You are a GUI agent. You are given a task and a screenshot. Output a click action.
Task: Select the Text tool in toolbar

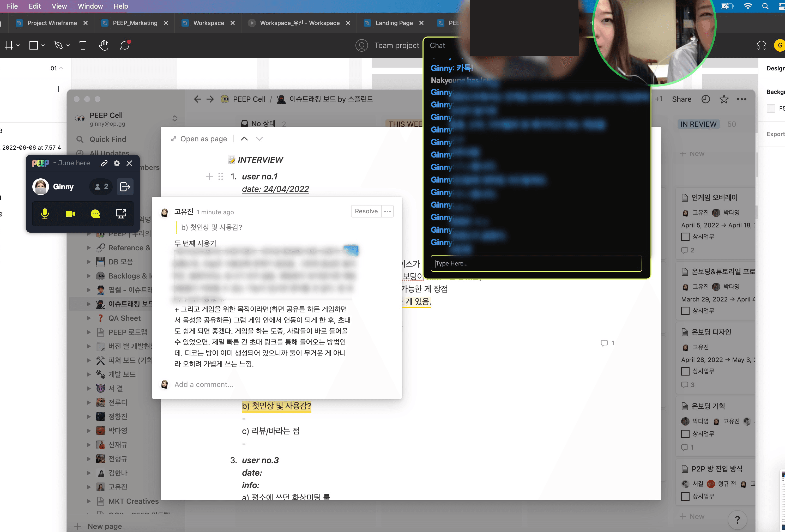(83, 45)
